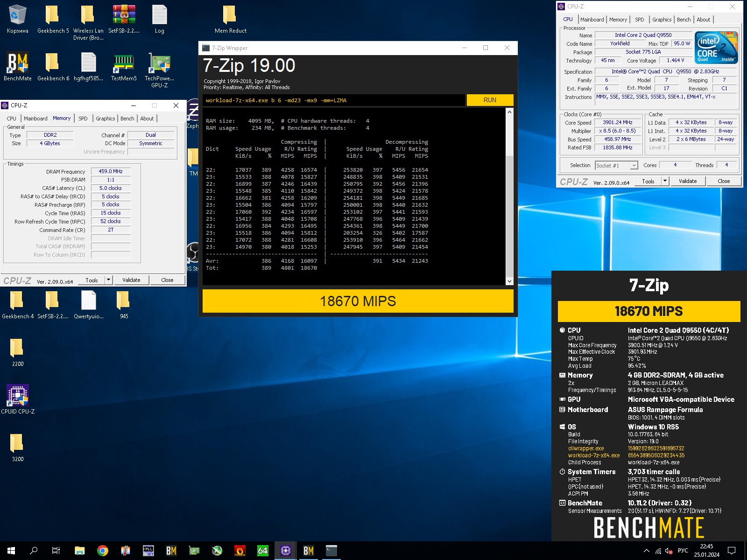Open the Graphics tab in right CPU-Z
747x560 pixels.
point(662,20)
